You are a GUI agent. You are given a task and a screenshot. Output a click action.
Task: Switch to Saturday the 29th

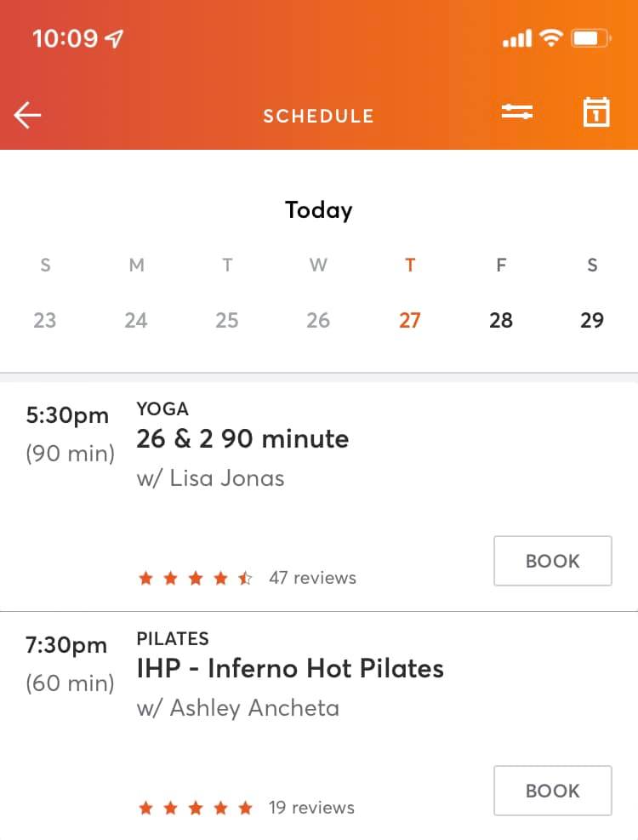click(592, 320)
